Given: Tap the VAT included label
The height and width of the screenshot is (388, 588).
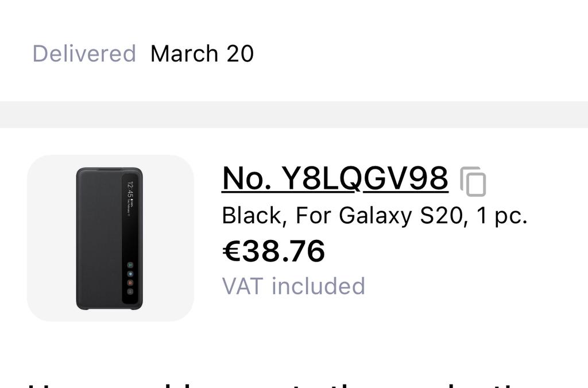Looking at the screenshot, I should click(293, 286).
